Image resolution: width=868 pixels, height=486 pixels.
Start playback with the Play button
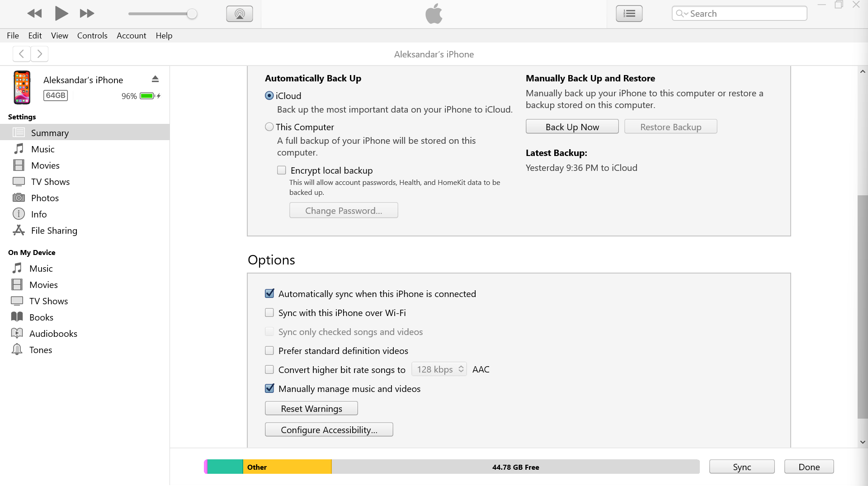point(61,14)
